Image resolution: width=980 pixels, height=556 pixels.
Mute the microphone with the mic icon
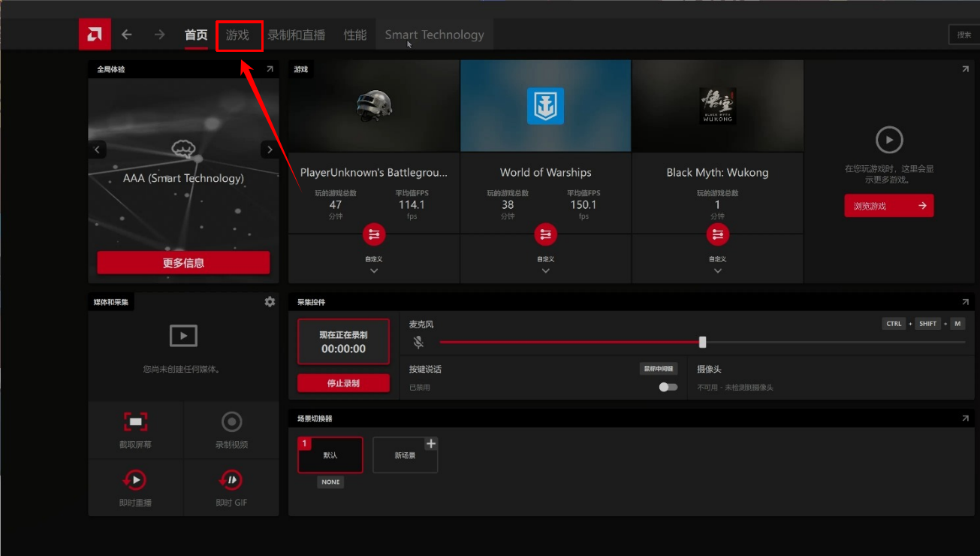419,342
